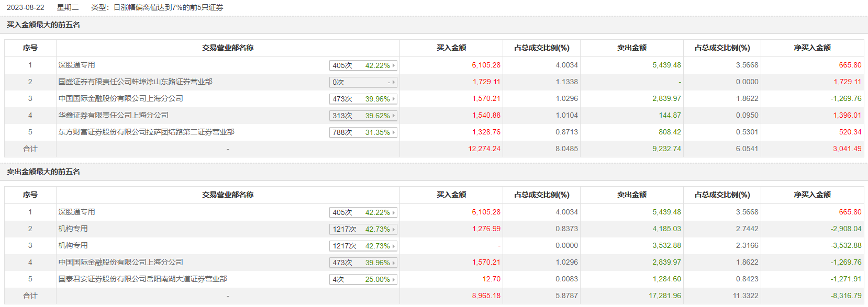
Task: Expand the 4次 25.00% stats box
Action: [363, 279]
